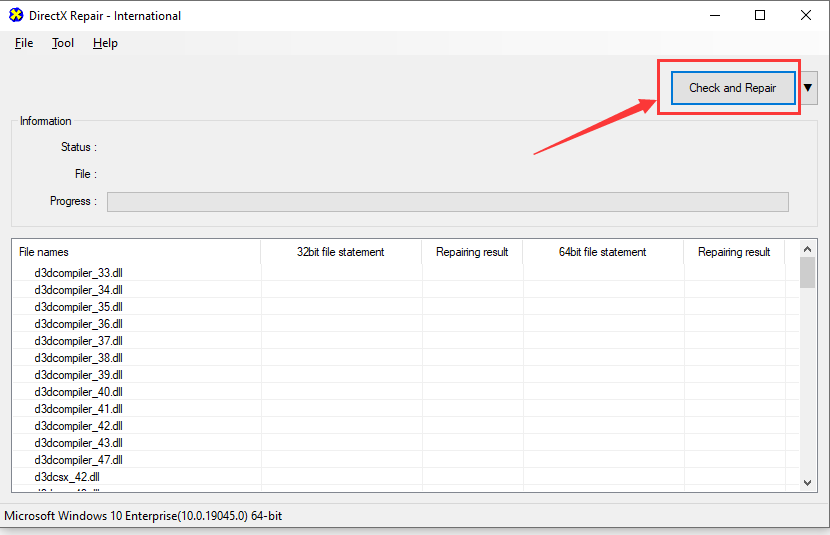This screenshot has height=535, width=830.
Task: Expand dropdown arrow beside Check and Repair
Action: [x=809, y=88]
